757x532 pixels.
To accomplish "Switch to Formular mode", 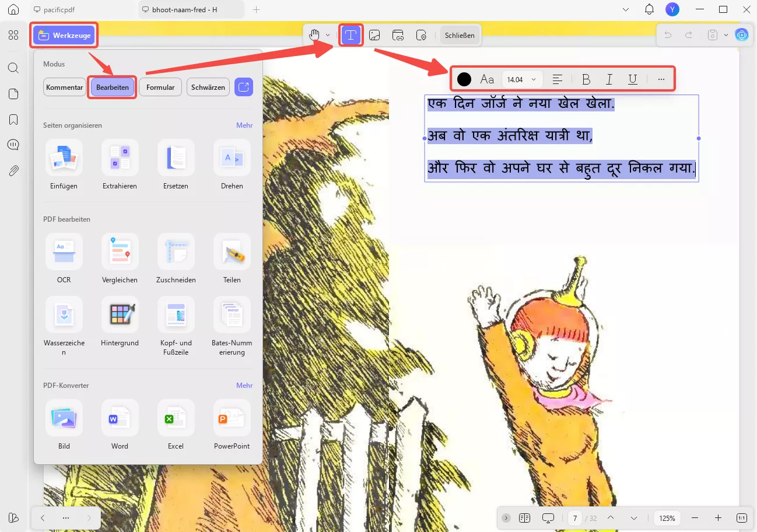I will (160, 87).
